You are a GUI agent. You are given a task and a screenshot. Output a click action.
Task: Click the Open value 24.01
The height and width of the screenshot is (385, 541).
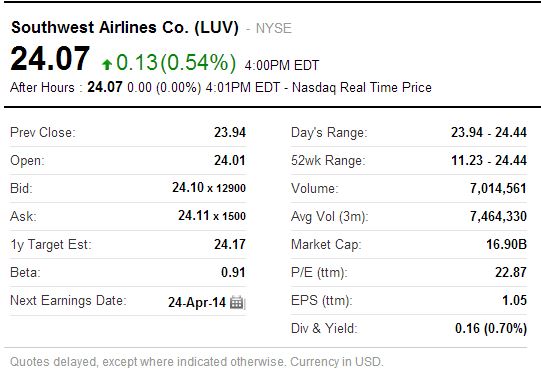point(230,160)
